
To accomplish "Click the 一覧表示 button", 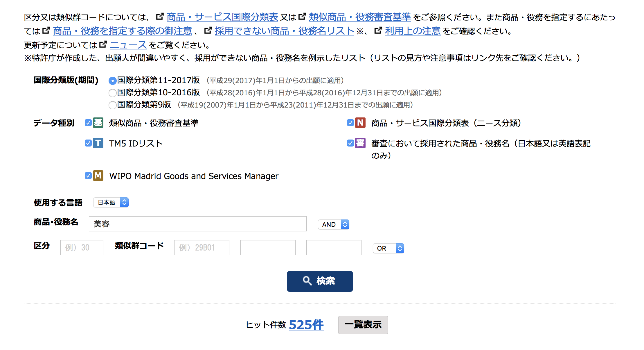I will click(x=363, y=325).
